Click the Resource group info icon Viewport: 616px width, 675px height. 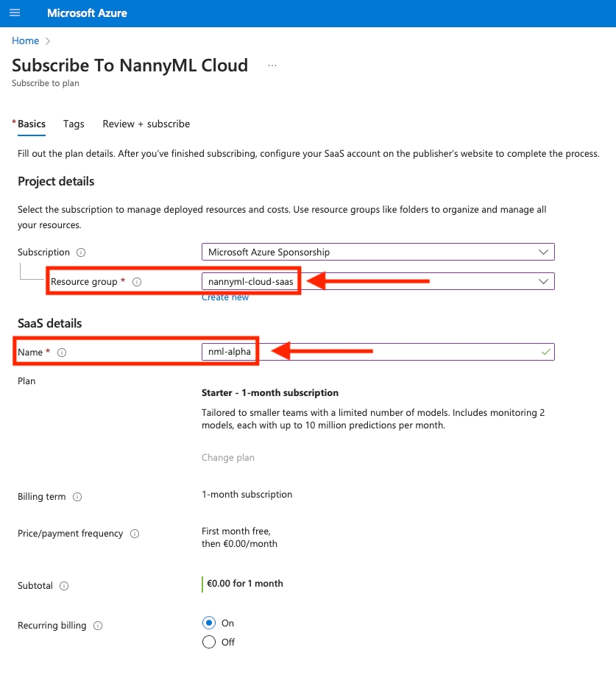(137, 282)
